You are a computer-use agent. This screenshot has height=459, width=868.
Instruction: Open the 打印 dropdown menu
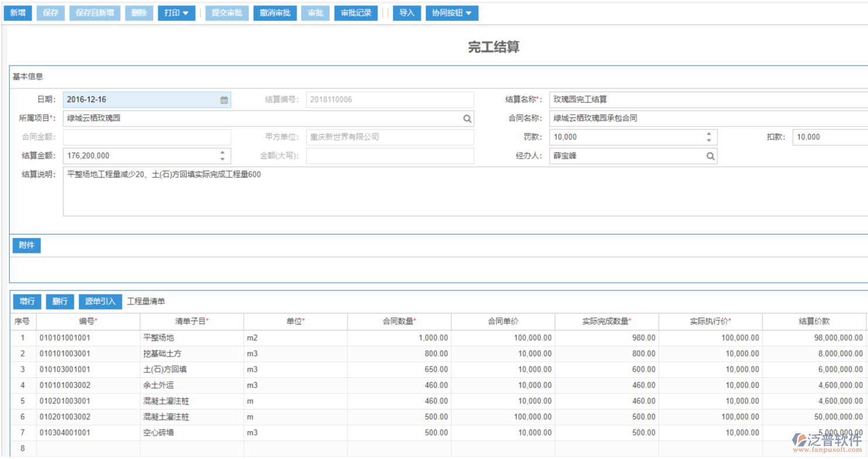pyautogui.click(x=176, y=13)
